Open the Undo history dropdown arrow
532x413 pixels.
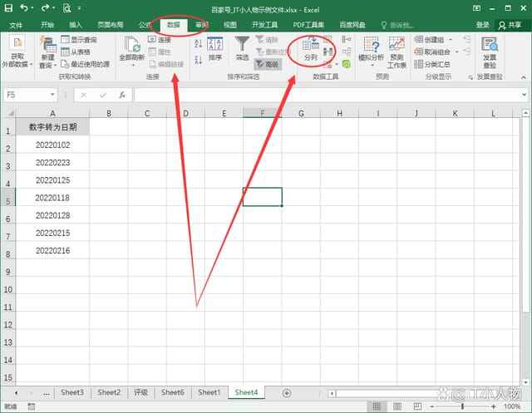click(32, 7)
